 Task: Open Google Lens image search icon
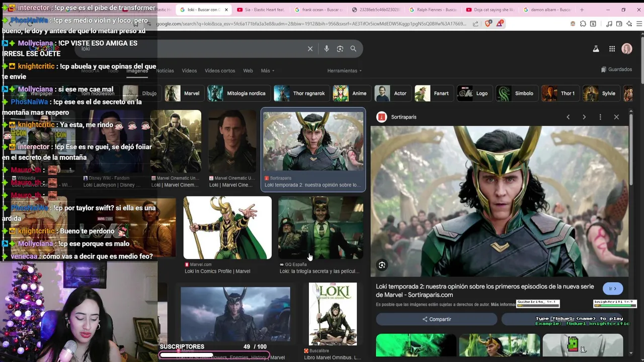[340, 49]
